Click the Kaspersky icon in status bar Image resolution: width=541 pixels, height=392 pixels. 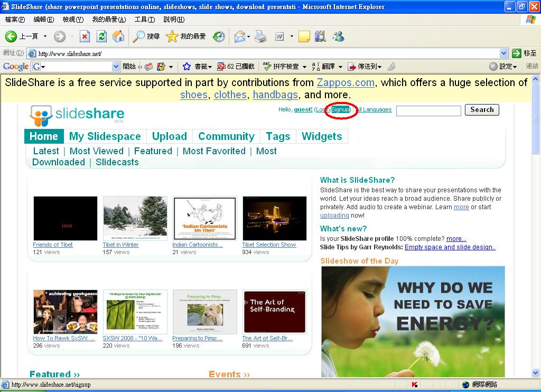[x=415, y=385]
